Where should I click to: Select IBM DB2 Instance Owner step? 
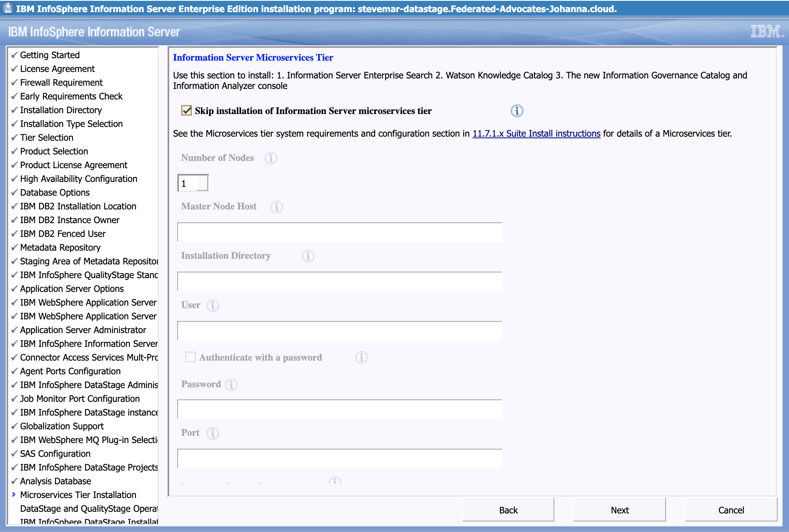tap(70, 220)
